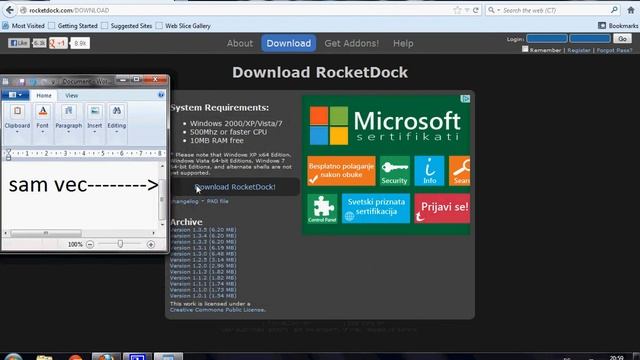640x360 pixels.
Task: Download archive Version 1.1.1 (1.74 MB)
Action: click(203, 284)
